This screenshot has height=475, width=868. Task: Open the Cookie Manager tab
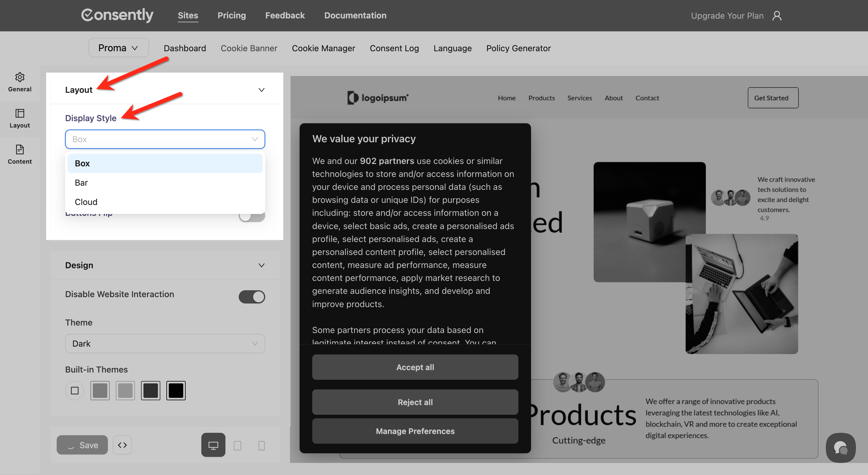pos(323,48)
